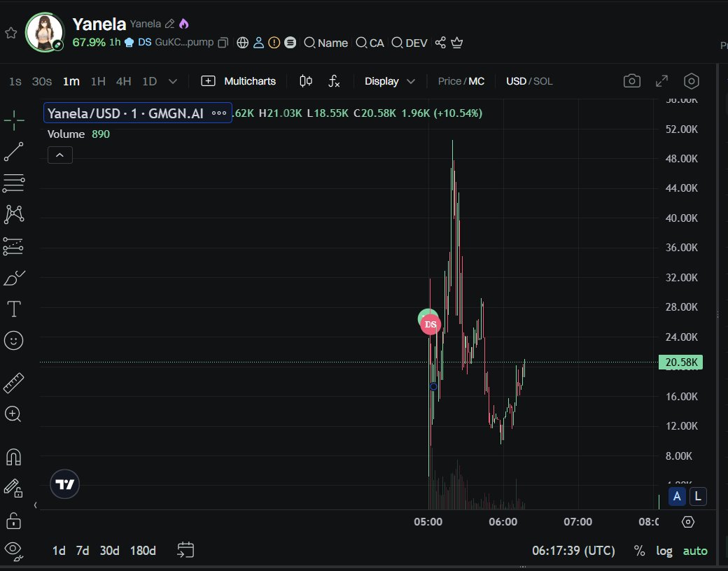Viewport: 728px width, 571px height.
Task: Select the 30s timeframe
Action: (x=42, y=81)
